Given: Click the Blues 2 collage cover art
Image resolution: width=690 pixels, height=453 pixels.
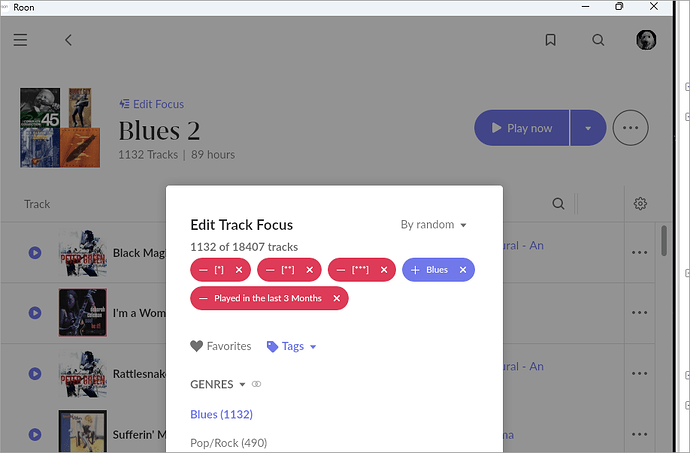Looking at the screenshot, I should point(60,128).
